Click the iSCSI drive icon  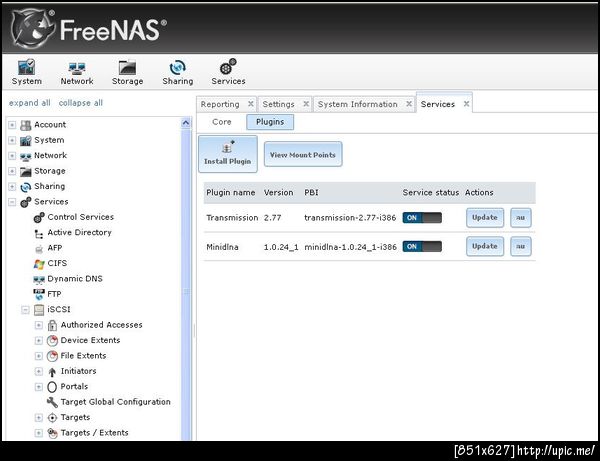(39, 310)
